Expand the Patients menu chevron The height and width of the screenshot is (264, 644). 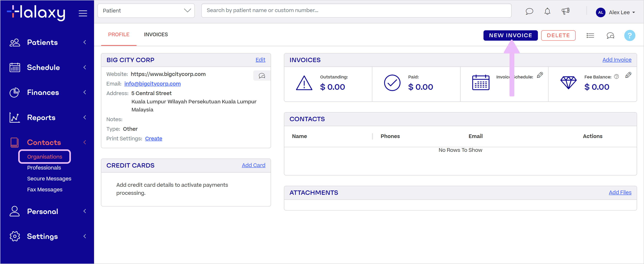85,42
